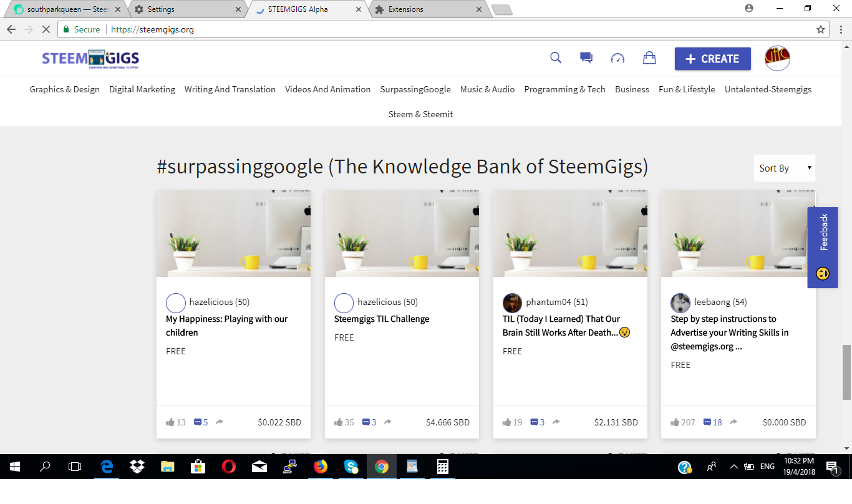
Task: Bookmark this page with the star icon
Action: (x=821, y=29)
